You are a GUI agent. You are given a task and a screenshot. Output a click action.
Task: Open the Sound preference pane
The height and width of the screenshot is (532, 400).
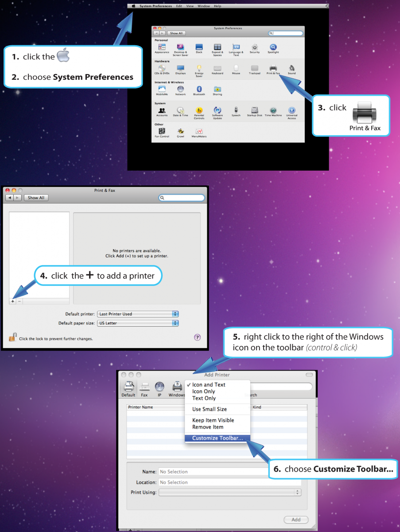tap(291, 70)
